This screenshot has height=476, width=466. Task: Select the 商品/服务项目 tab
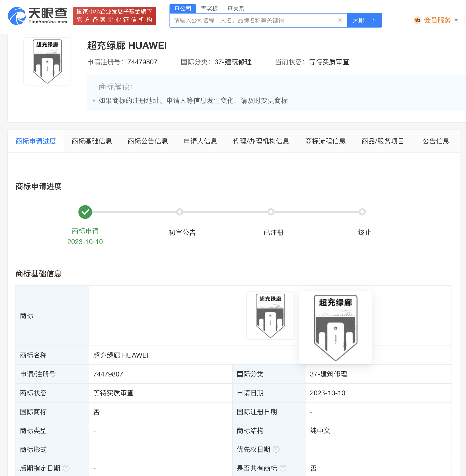click(383, 141)
